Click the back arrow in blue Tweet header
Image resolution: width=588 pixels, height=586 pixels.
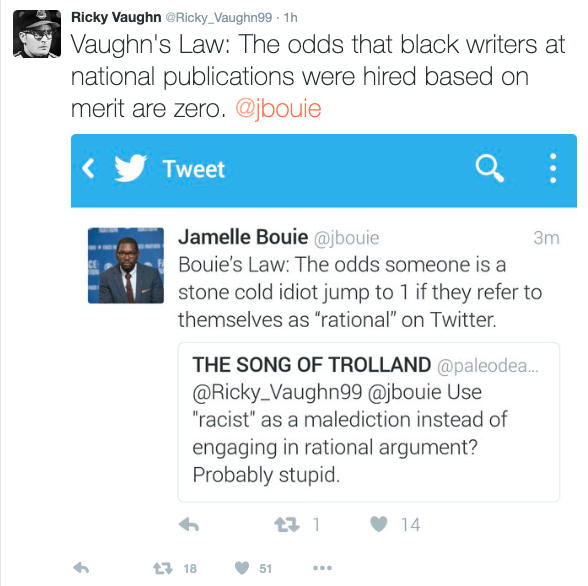pyautogui.click(x=88, y=168)
